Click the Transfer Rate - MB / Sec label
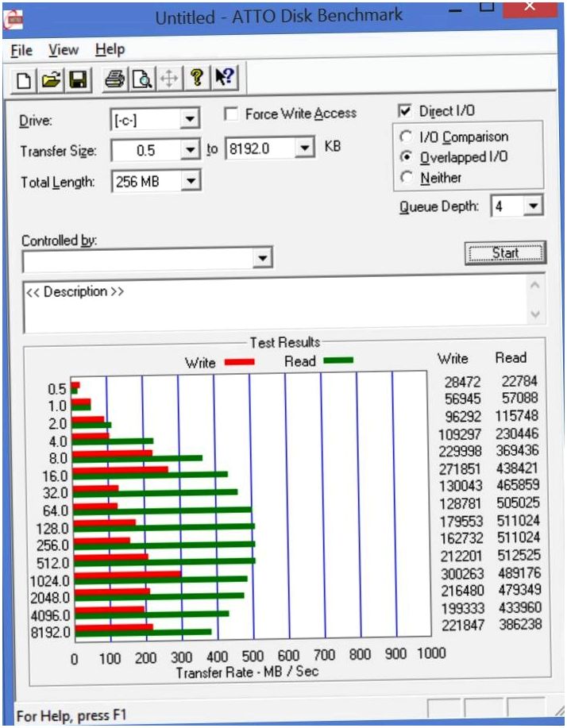Viewport: 567px width, 728px height. point(247,672)
